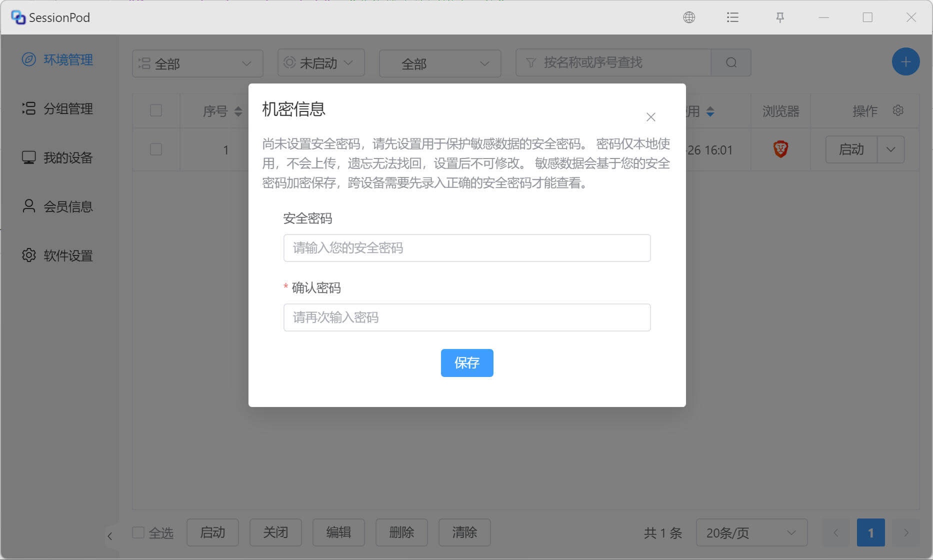Tick the header select-all checkbox in table
The image size is (933, 560).
(x=156, y=110)
